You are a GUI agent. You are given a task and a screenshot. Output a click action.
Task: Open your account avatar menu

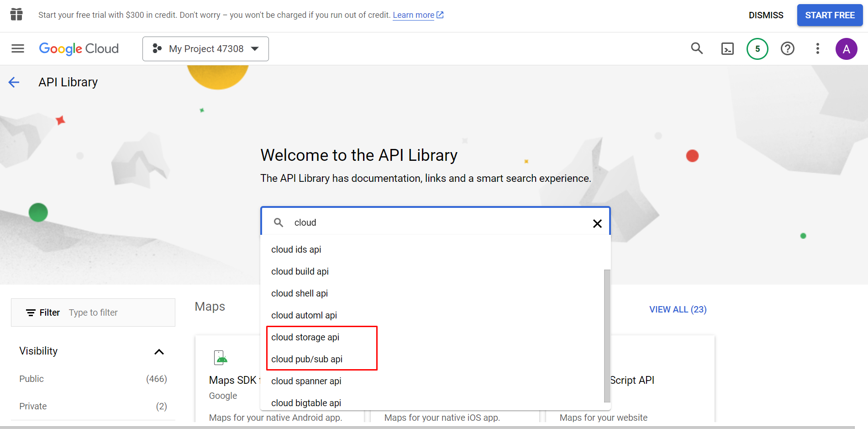coord(847,48)
